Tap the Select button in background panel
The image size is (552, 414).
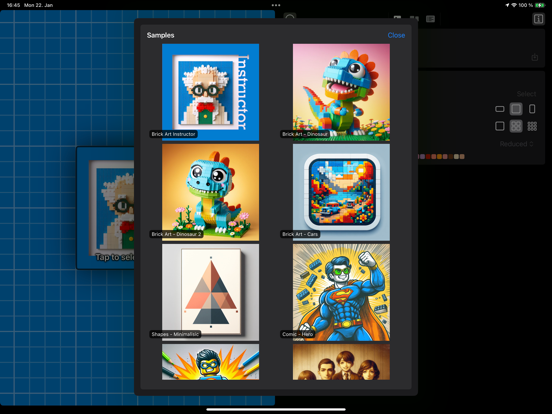click(526, 94)
